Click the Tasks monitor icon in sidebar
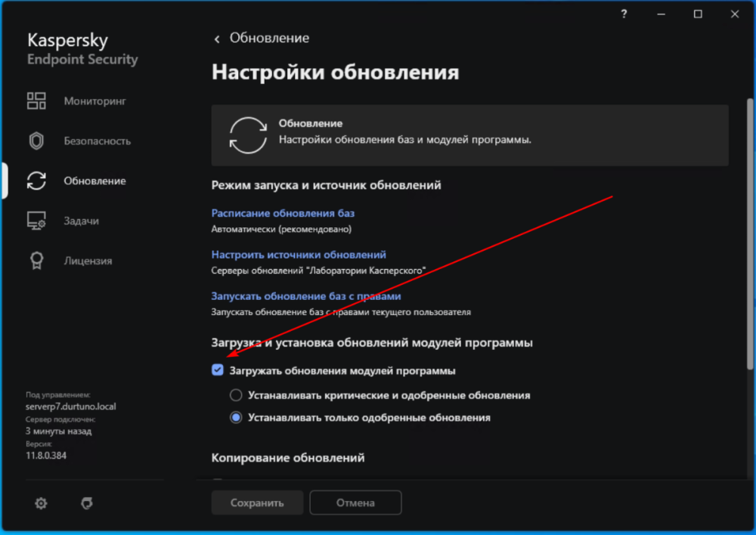The height and width of the screenshot is (535, 756). click(x=36, y=221)
